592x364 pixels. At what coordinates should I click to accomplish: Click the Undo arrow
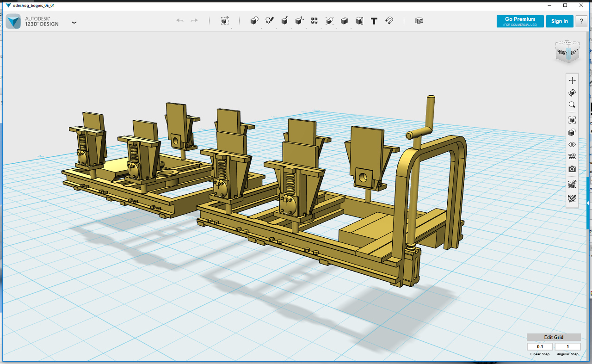180,21
